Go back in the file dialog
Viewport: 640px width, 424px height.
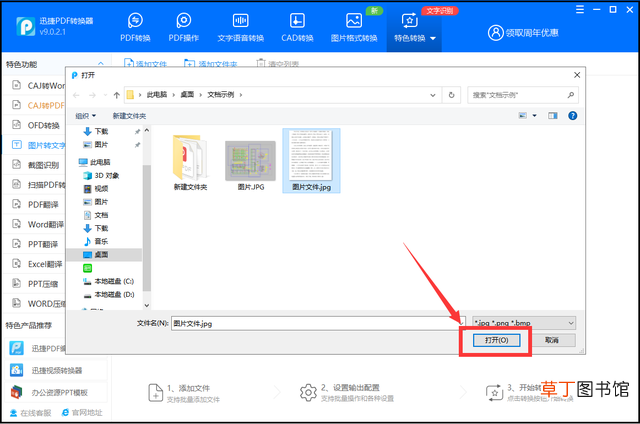point(76,95)
